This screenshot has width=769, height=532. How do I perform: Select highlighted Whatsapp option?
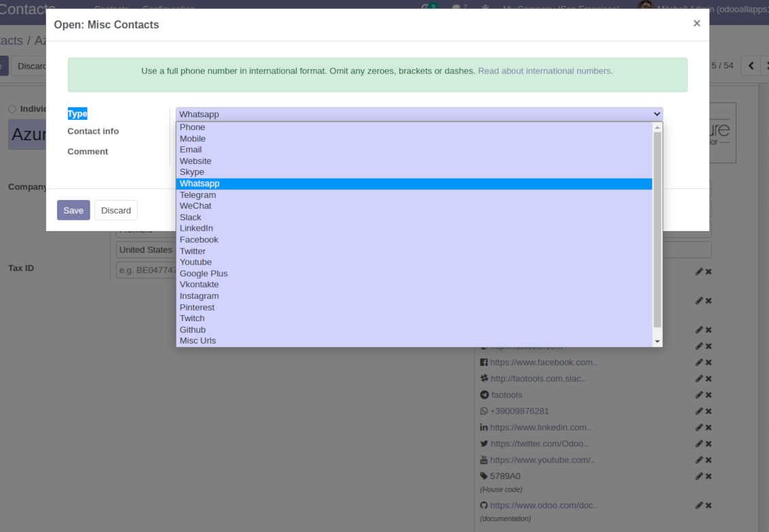414,184
